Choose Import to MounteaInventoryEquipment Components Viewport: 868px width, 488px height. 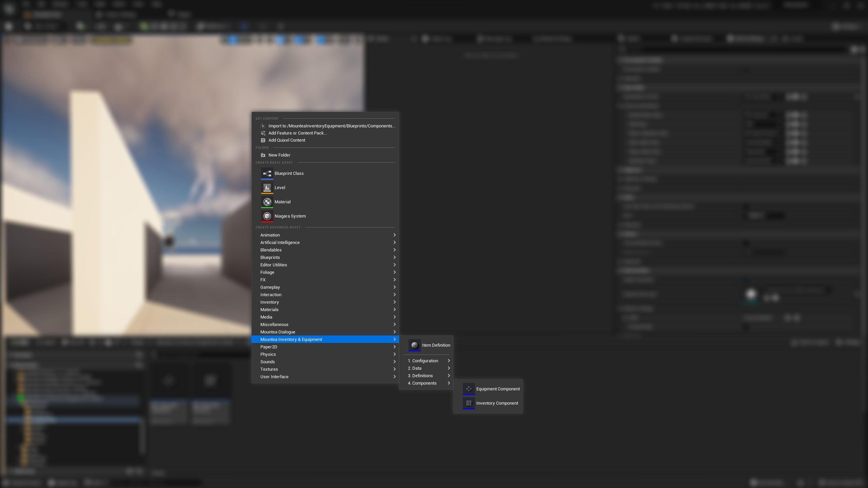(x=331, y=126)
